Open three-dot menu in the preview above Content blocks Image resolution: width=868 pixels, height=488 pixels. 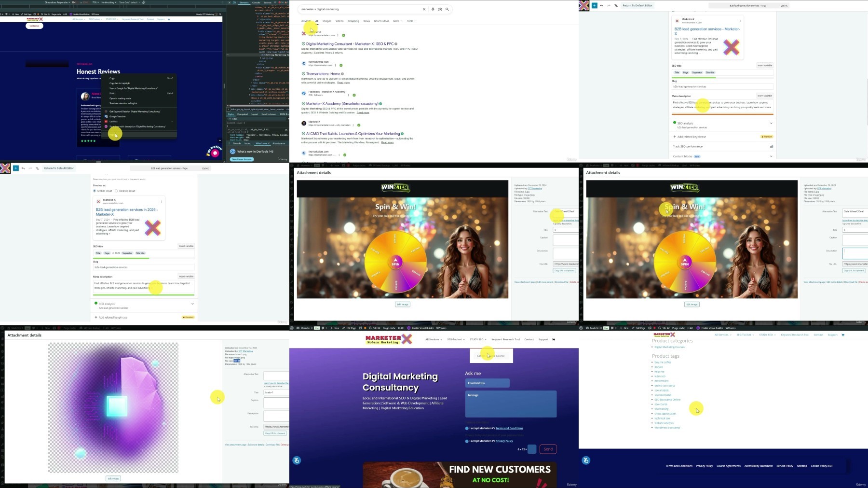740,21
